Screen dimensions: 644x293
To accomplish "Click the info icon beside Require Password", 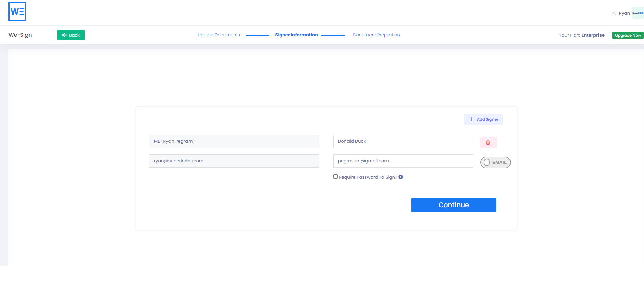I will pyautogui.click(x=401, y=177).
